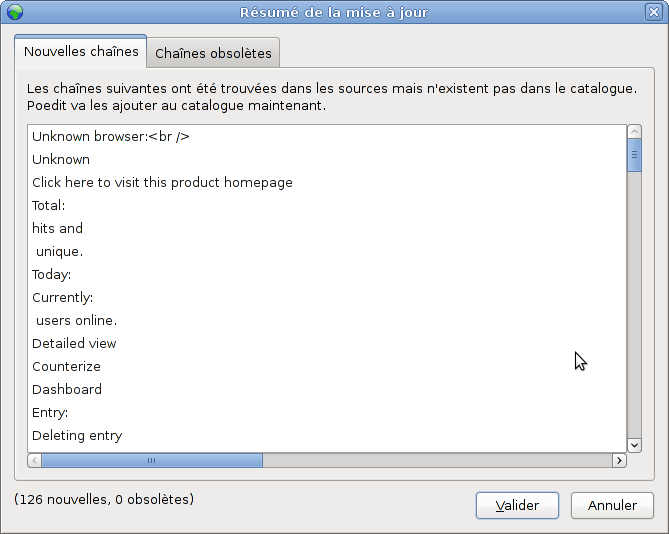
Task: Cancel the update with the Annuler button
Action: click(612, 505)
